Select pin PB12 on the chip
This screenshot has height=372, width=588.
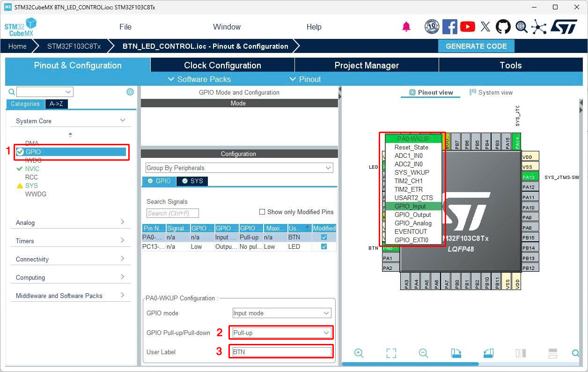point(530,268)
